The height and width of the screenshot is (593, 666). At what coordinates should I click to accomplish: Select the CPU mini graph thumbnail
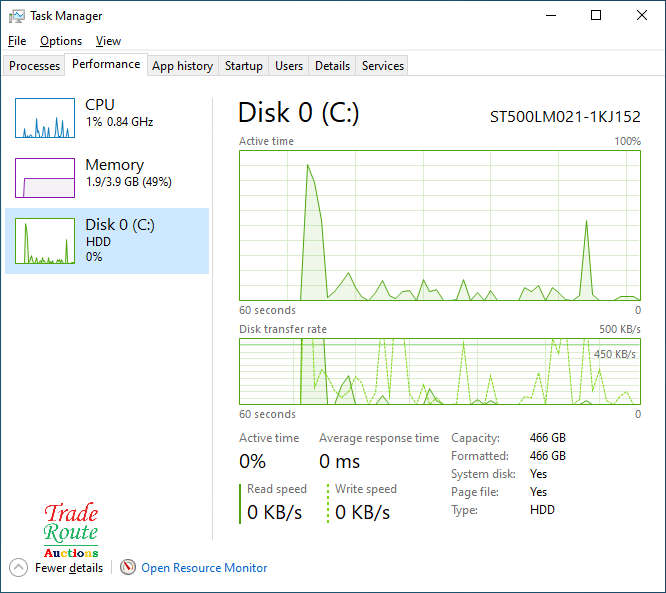(45, 118)
